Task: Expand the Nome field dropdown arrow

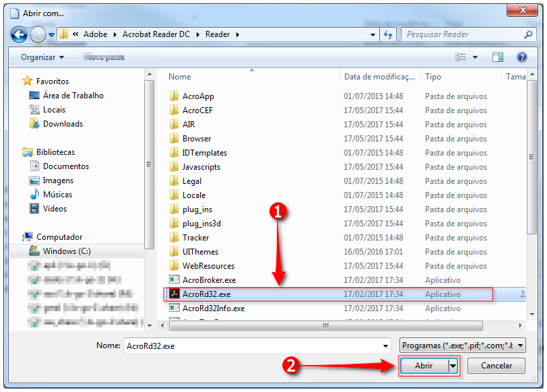Action: pyautogui.click(x=385, y=346)
